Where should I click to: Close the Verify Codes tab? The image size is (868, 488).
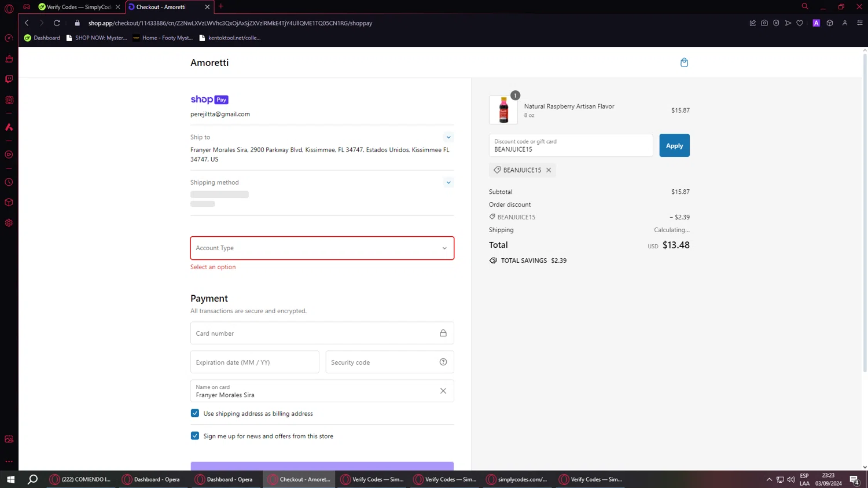pyautogui.click(x=118, y=7)
